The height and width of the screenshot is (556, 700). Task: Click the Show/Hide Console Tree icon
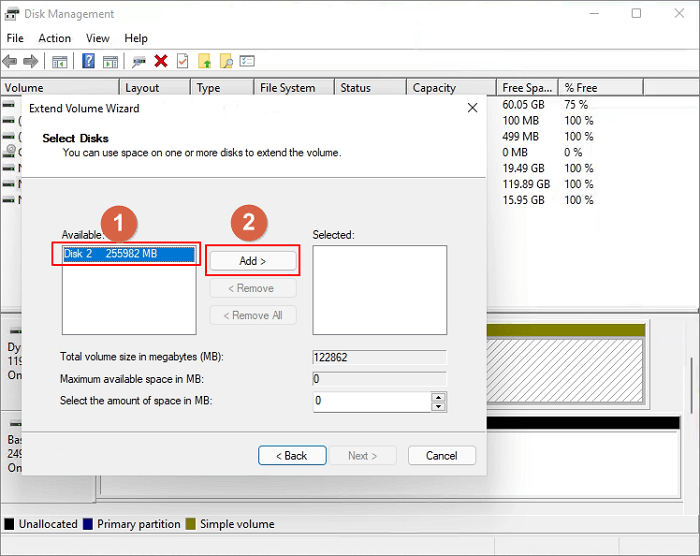point(60,61)
